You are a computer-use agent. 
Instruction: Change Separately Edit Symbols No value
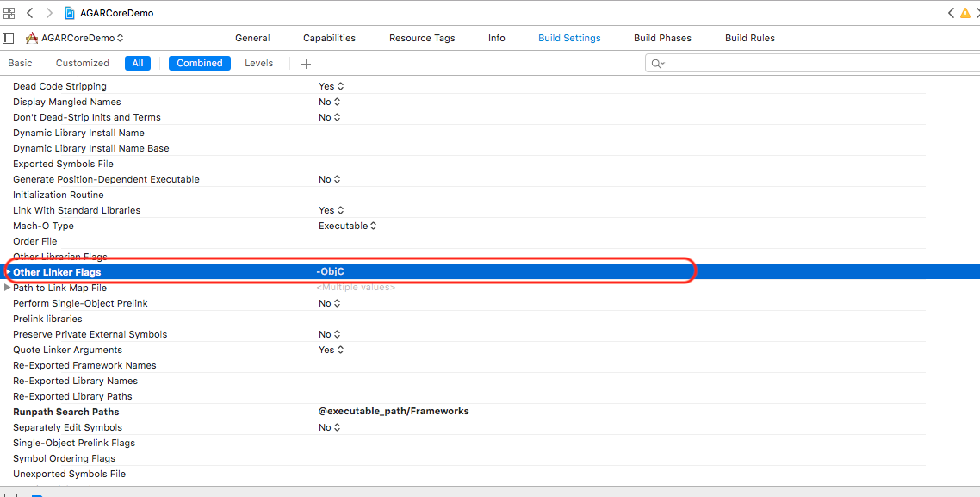click(329, 427)
